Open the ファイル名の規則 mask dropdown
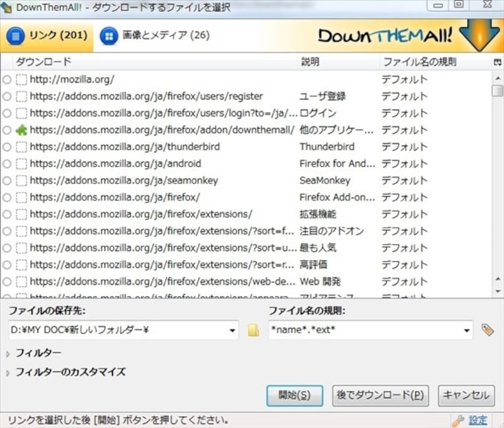 click(x=466, y=330)
